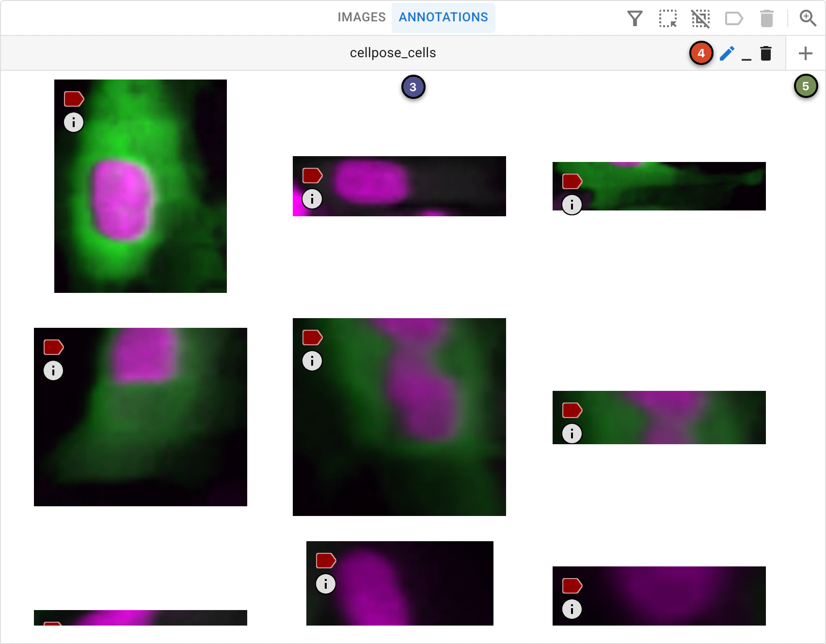
Task: Click red tag on large round-nucleus cell thumbnail
Action: 74,99
